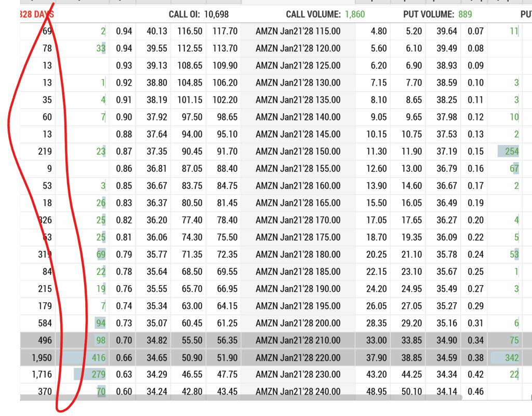Click put price 13.00 in the 155.00 row
Screen dimensions: 532x416
[411, 168]
